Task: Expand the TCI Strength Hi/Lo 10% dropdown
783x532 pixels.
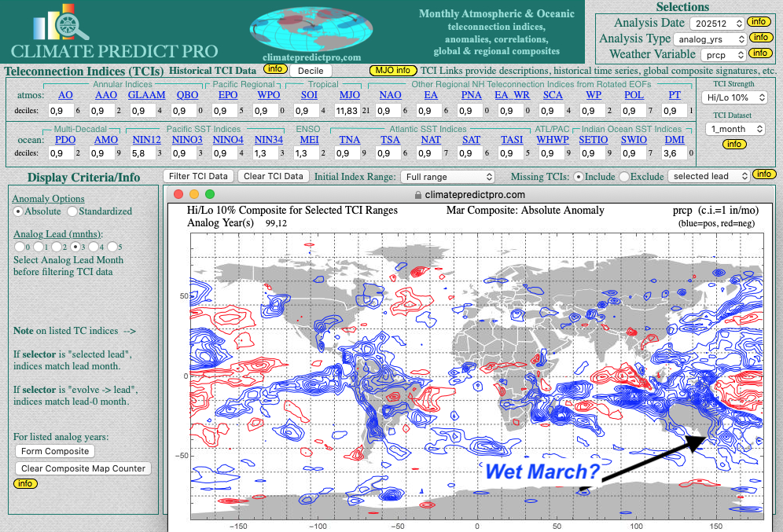Action: 734,97
